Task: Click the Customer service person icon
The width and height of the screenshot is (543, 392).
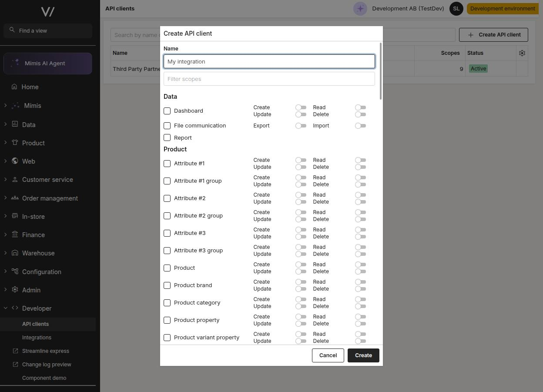Action: 15,179
